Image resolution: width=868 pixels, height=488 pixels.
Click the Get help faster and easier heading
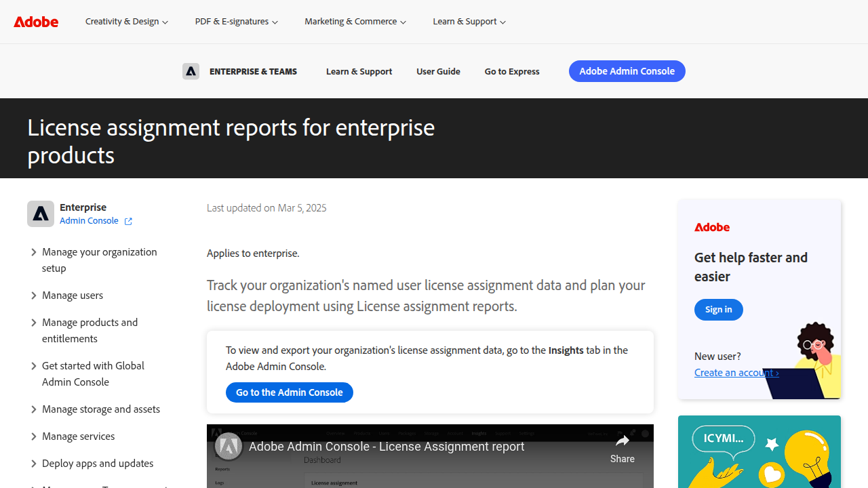coord(751,267)
